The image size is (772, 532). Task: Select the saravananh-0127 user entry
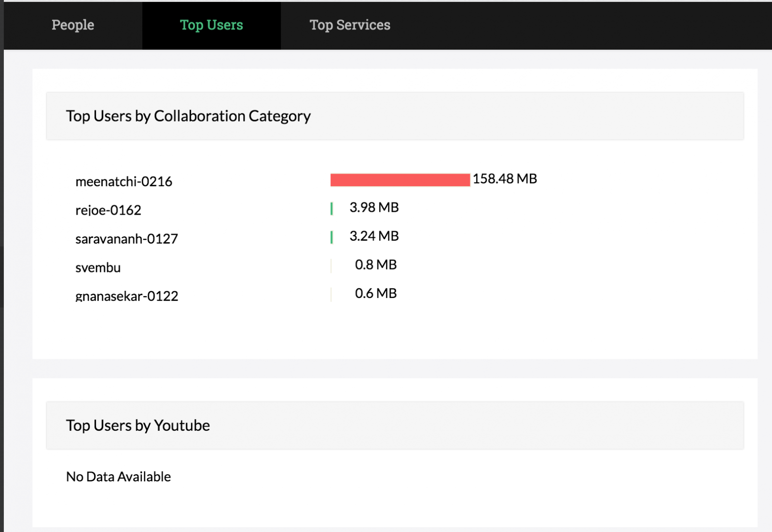(126, 238)
